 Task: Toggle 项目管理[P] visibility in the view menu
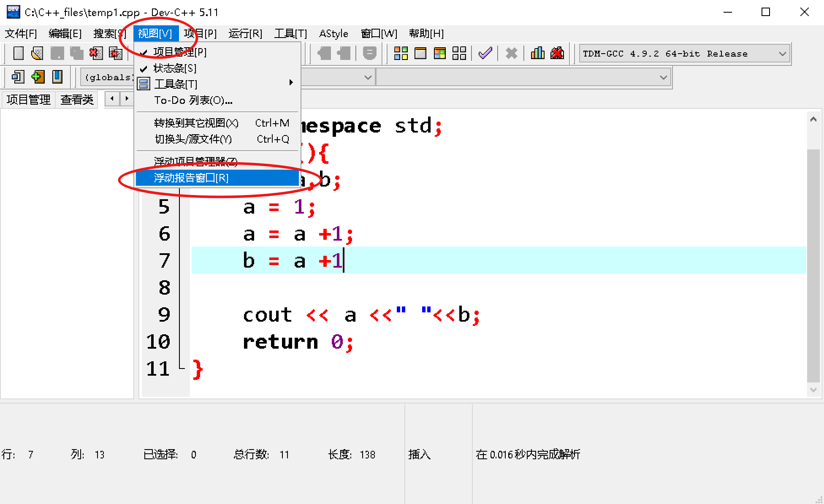point(179,52)
